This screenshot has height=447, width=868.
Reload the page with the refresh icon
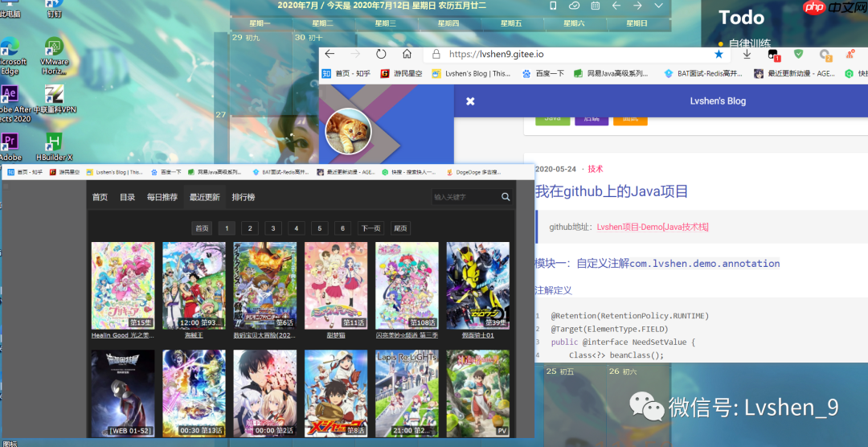point(381,54)
